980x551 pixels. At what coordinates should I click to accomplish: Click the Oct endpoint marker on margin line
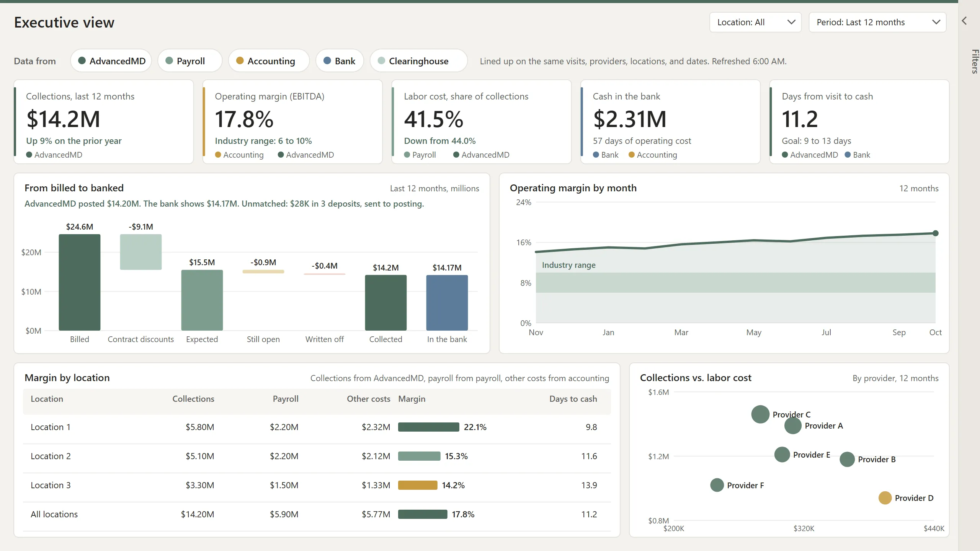coord(936,233)
